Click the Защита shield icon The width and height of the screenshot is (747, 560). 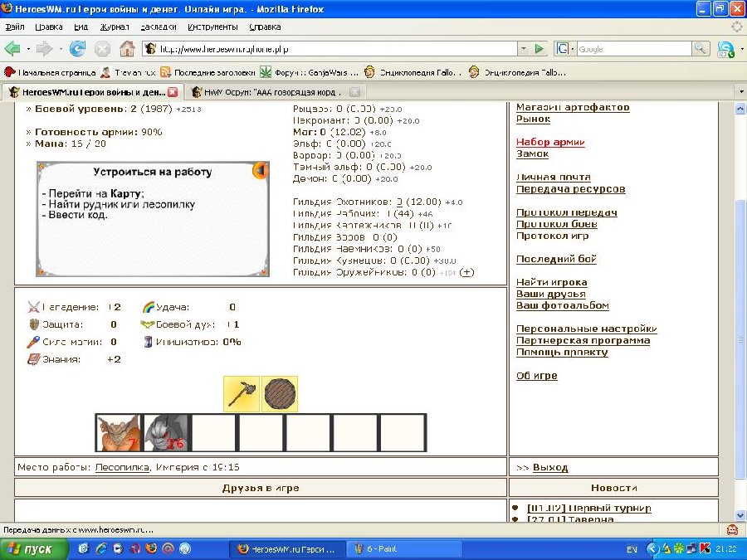coord(34,324)
